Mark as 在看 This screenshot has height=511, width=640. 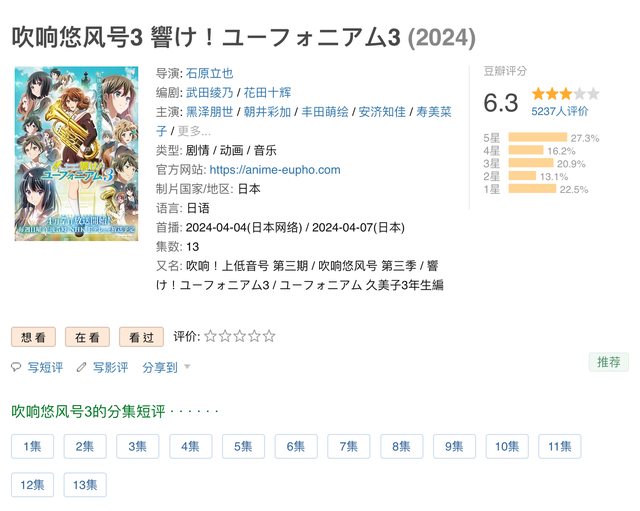[x=87, y=337]
